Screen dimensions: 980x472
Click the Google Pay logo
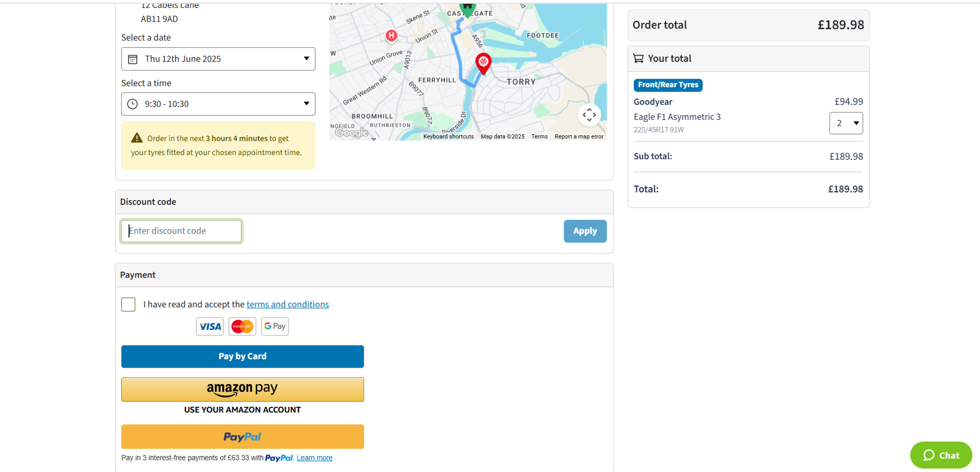275,326
